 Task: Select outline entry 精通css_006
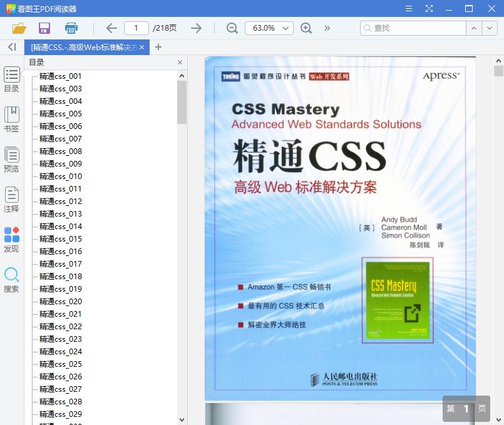tap(61, 126)
